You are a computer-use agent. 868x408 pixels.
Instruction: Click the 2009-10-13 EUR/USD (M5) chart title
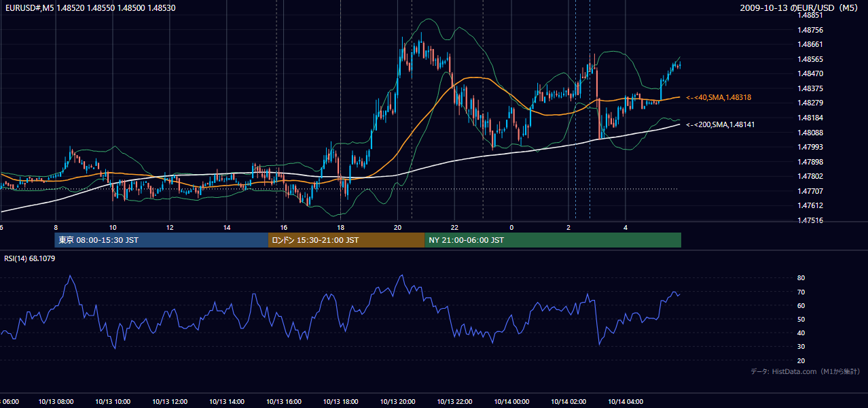(x=800, y=7)
